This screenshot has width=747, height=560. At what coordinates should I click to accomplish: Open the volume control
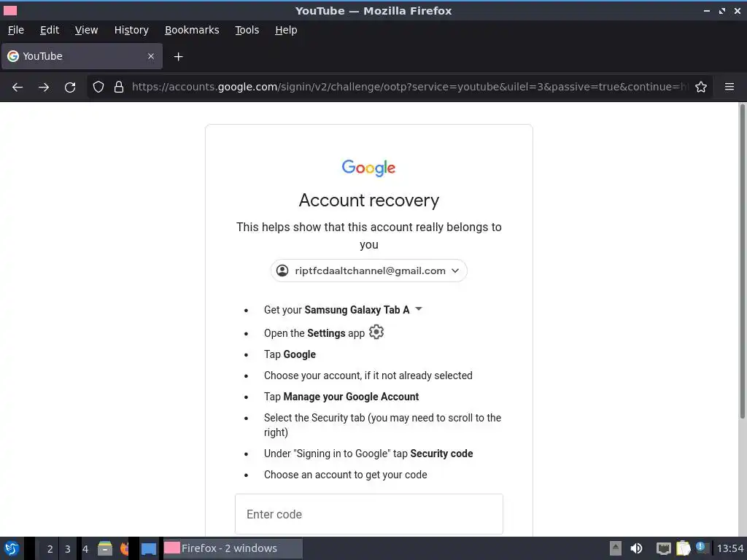click(636, 548)
